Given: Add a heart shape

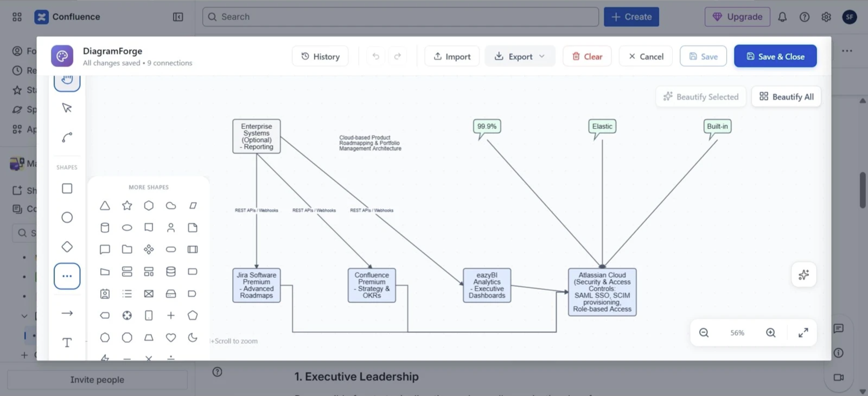Looking at the screenshot, I should (x=171, y=337).
